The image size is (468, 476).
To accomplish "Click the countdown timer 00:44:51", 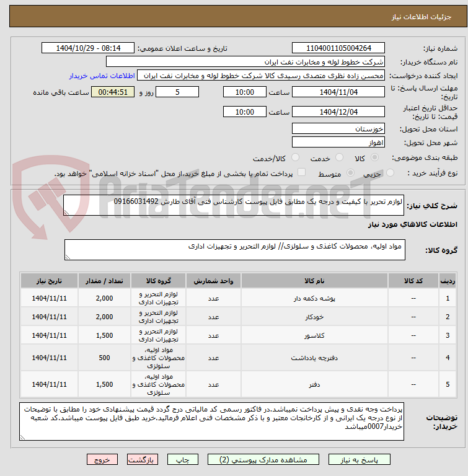I will click(x=113, y=92).
